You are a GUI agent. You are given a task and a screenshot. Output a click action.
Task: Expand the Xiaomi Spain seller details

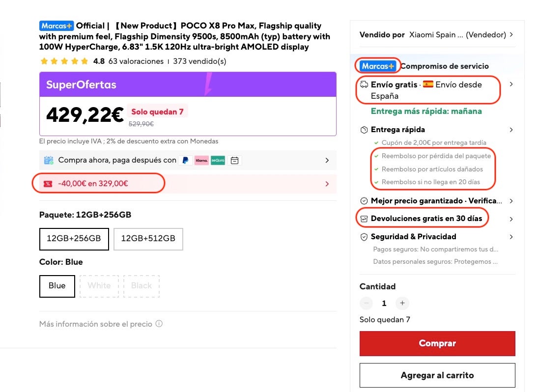pyautogui.click(x=511, y=34)
